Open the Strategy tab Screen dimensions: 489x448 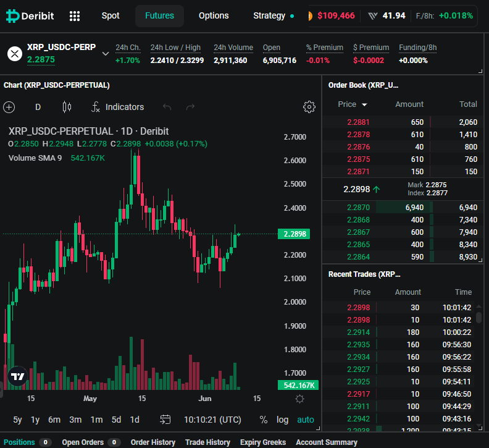click(x=273, y=15)
